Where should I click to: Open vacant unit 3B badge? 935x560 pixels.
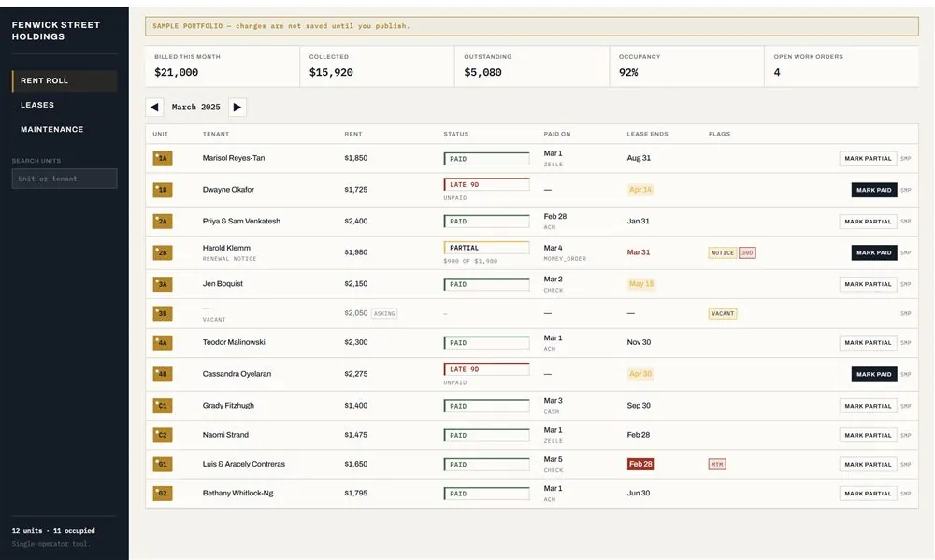(x=162, y=313)
